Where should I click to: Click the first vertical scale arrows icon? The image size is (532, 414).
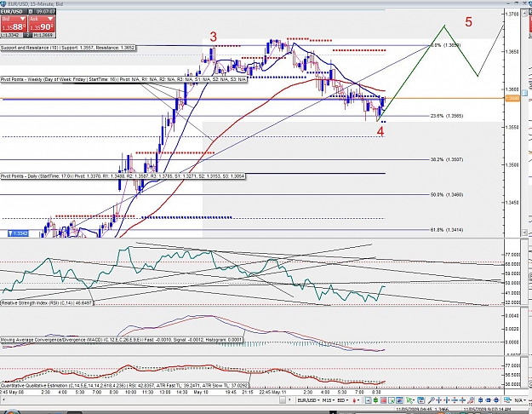coord(455,400)
